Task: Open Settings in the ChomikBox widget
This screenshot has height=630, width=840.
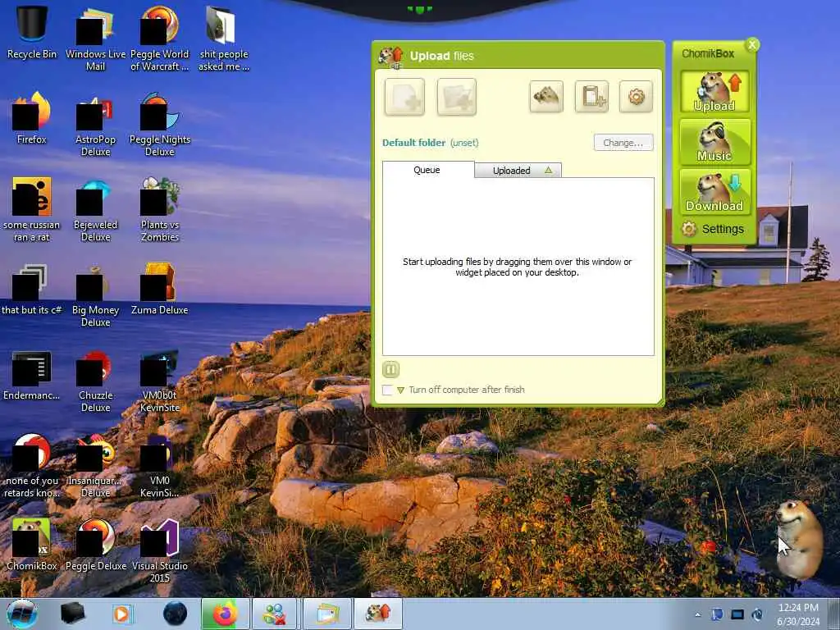Action: click(x=713, y=229)
